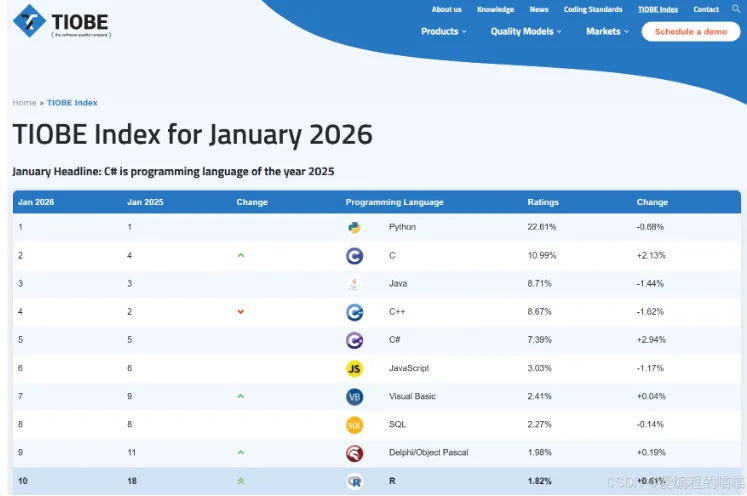The width and height of the screenshot is (747, 496).
Task: Click the 7.39% rating for C#
Action: 539,340
